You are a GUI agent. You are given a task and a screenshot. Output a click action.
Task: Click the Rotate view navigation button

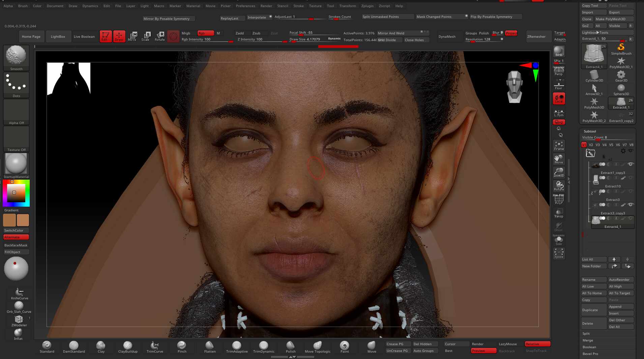[x=559, y=186]
